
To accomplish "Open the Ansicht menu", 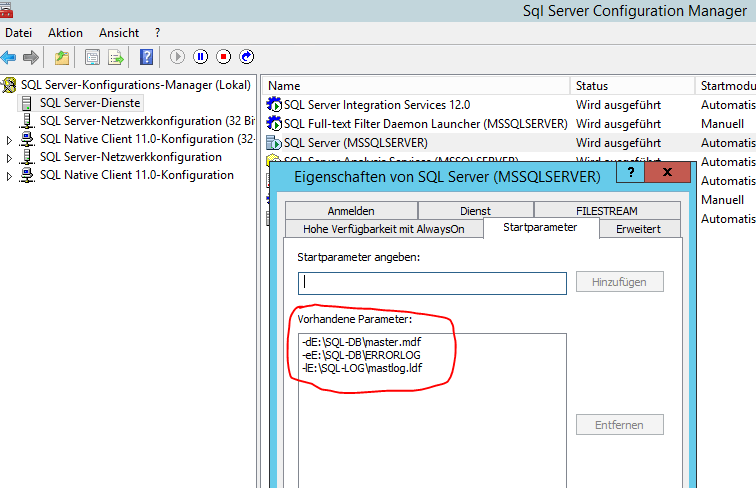I will pos(119,33).
